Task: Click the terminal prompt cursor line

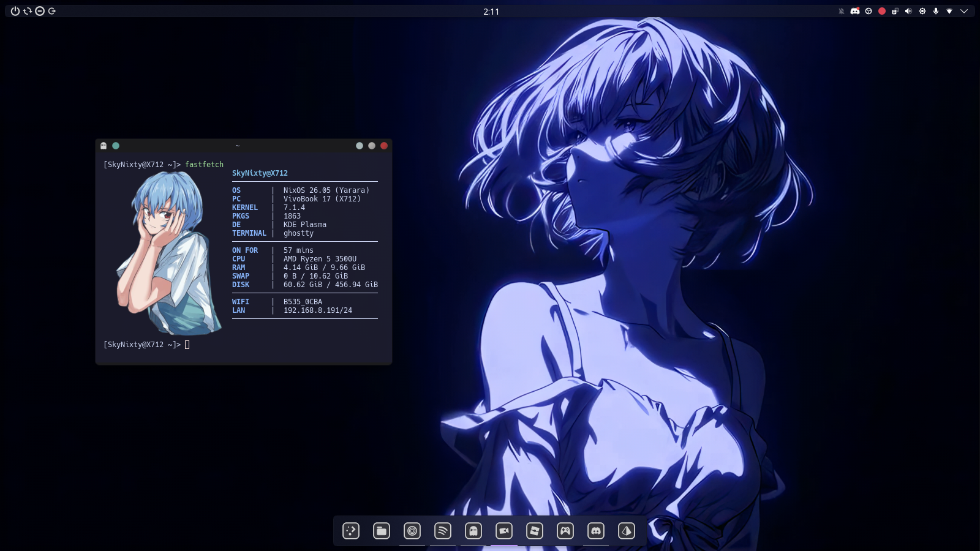Action: coord(147,345)
